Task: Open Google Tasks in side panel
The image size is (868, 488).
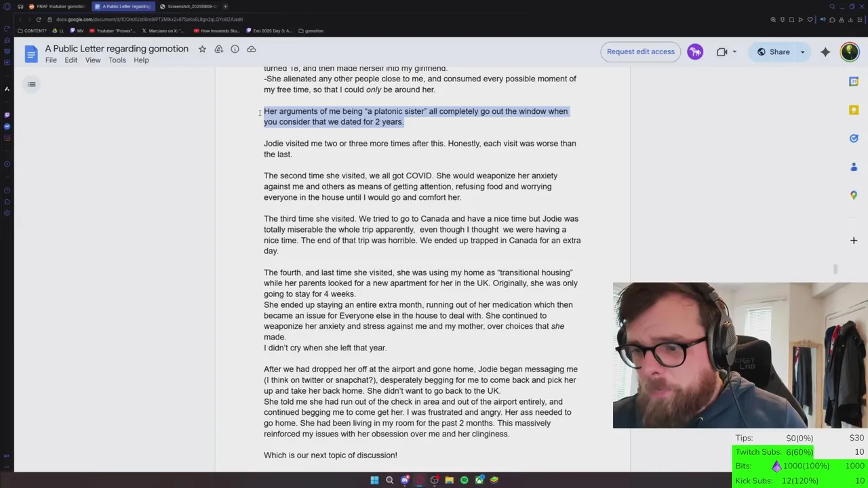Action: 854,138
